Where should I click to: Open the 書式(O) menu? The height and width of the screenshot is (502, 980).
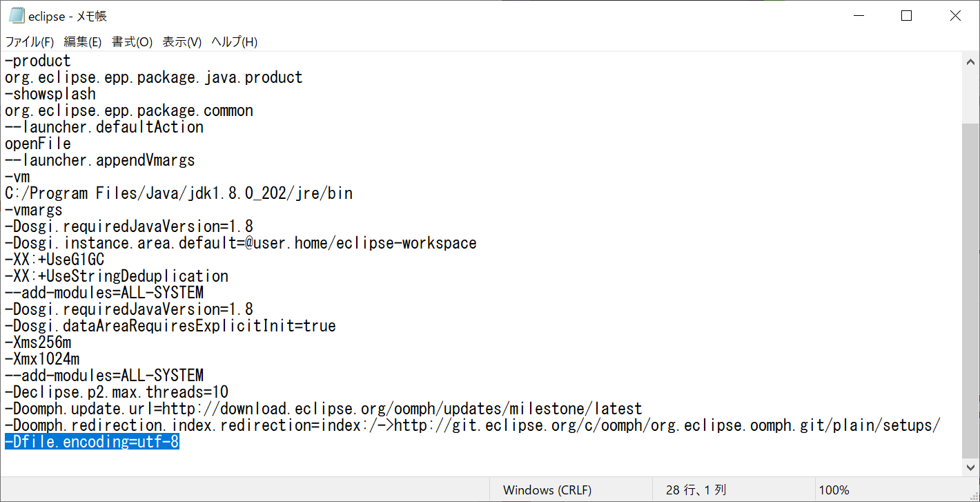131,41
